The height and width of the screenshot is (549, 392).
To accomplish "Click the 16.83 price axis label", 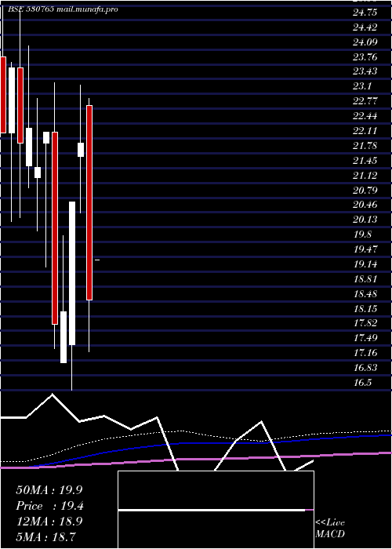I will 365,368.
